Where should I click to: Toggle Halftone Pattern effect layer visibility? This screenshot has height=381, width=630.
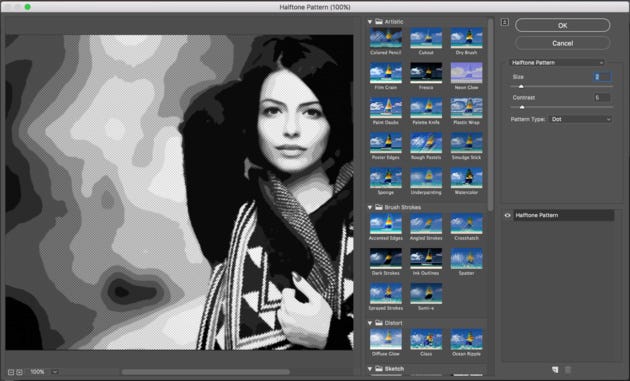507,215
